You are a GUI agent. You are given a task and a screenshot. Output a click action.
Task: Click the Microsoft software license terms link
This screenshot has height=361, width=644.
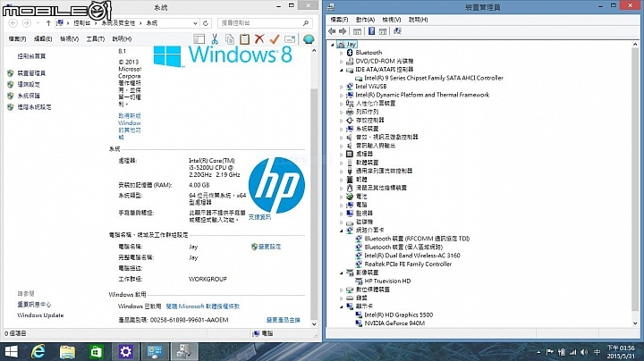click(203, 306)
